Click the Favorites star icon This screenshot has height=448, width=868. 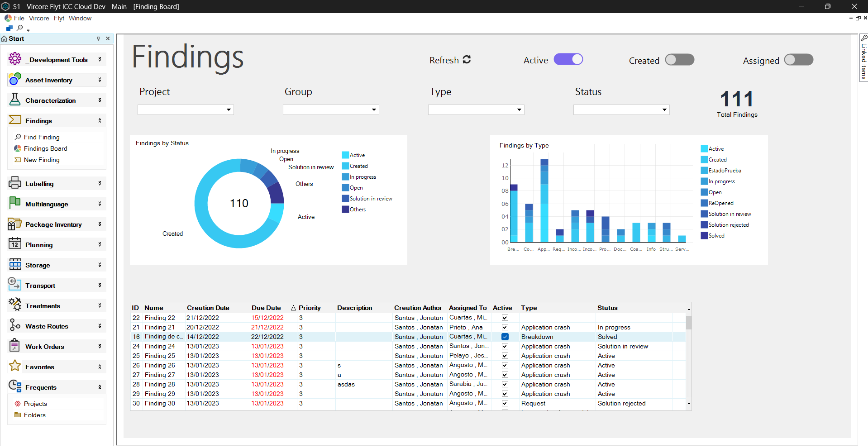[15, 366]
